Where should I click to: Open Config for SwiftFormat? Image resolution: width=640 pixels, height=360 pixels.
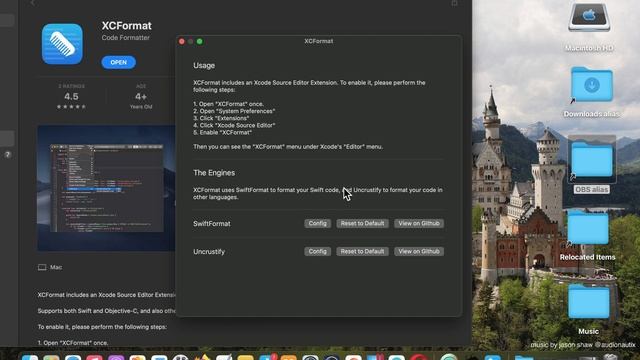click(318, 223)
